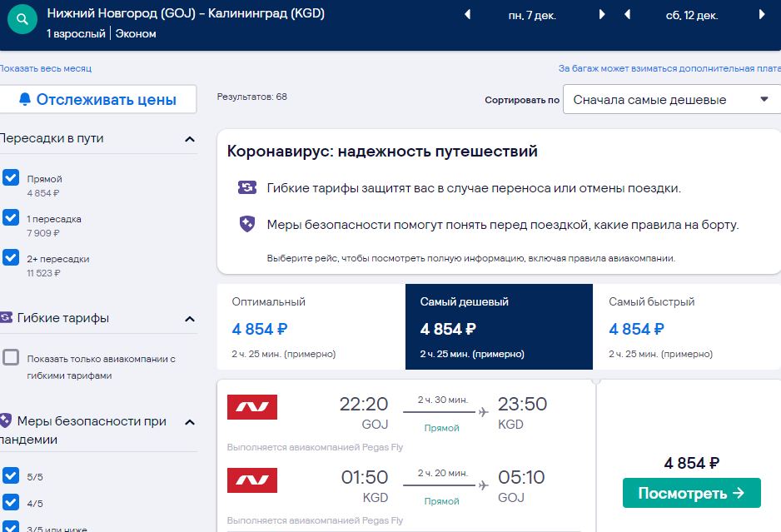Enable show only flexible fare airlines
Viewport: 781px width, 532px height.
pyautogui.click(x=11, y=357)
